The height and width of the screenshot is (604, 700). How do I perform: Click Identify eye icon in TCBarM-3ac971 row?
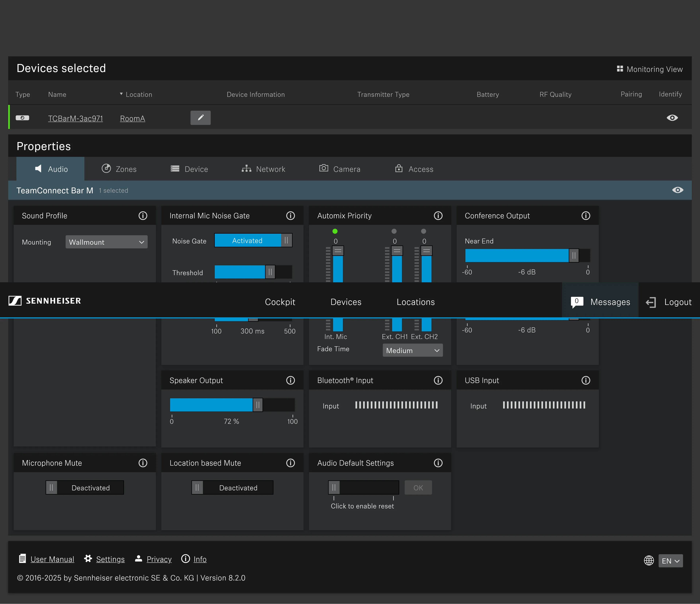pos(672,118)
